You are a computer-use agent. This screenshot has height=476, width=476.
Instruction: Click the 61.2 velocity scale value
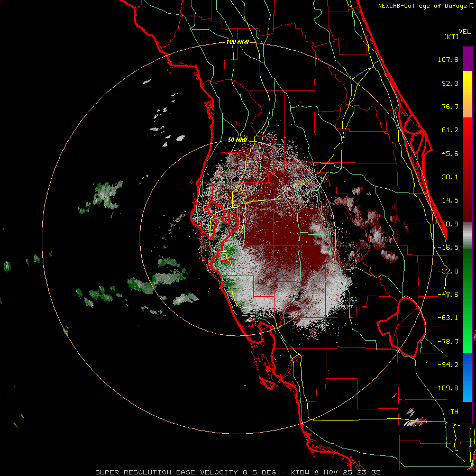pyautogui.click(x=450, y=130)
